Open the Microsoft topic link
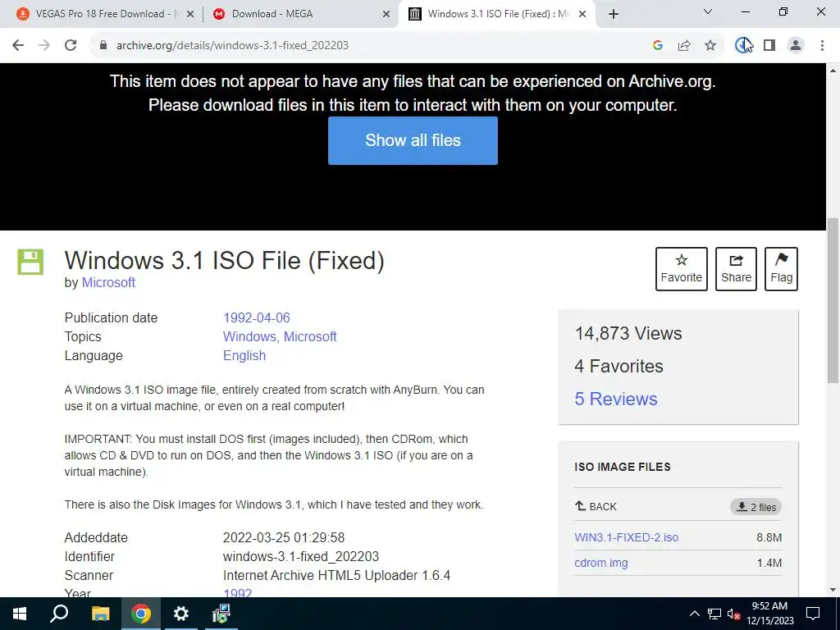840x630 pixels. click(310, 336)
